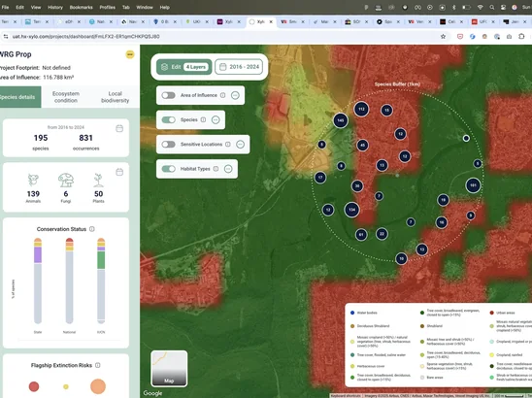
Task: Click the State conservation status bar
Action: tap(38, 281)
